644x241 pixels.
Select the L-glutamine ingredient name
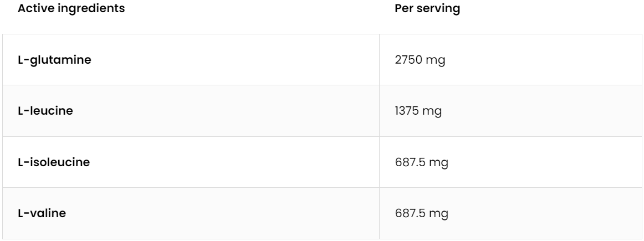tap(55, 60)
